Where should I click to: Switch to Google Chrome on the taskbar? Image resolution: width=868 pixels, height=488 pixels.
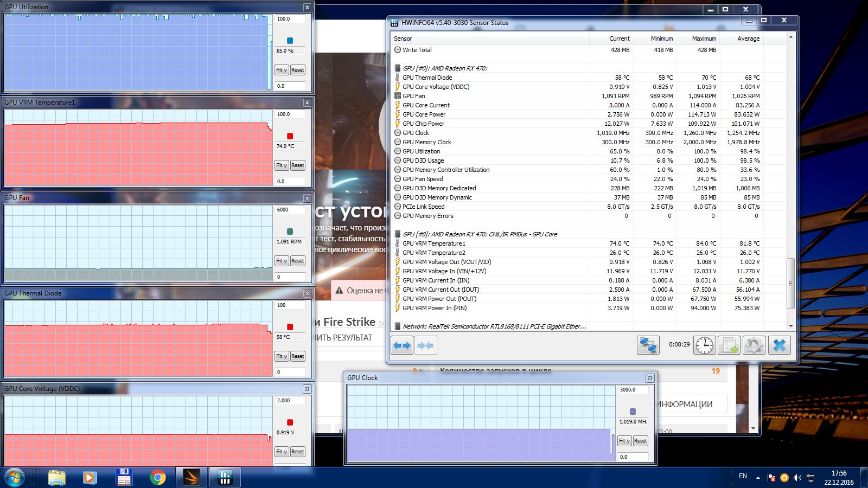coord(158,478)
